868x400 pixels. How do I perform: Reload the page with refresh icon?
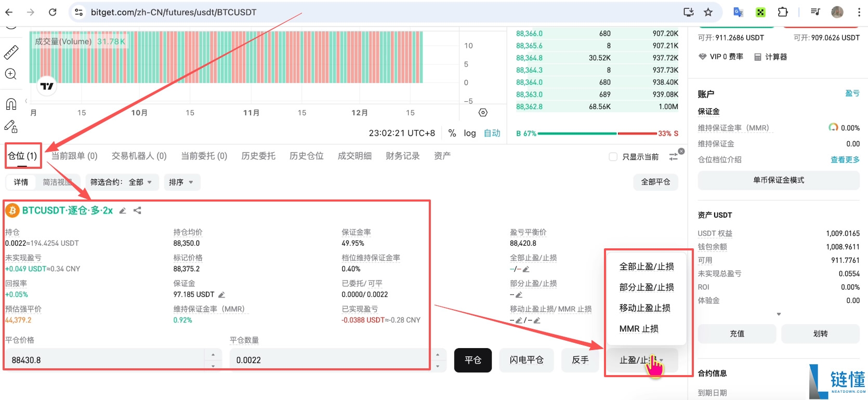52,12
